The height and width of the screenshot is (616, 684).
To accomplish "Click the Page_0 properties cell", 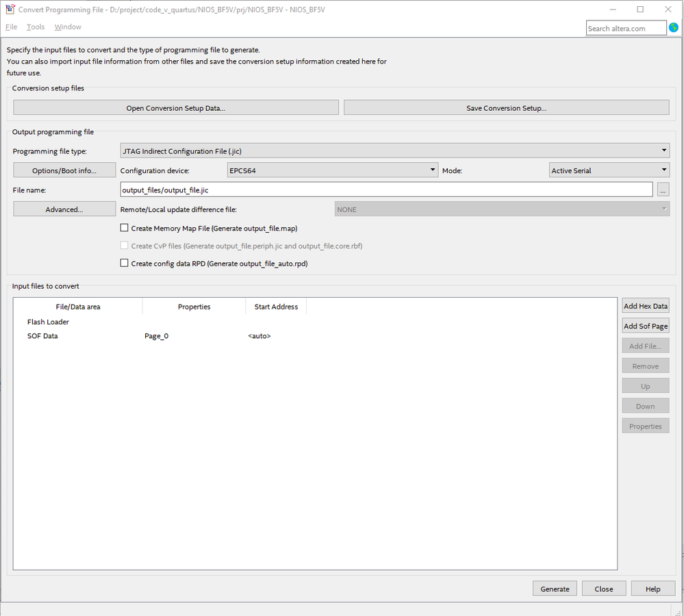I will point(156,335).
